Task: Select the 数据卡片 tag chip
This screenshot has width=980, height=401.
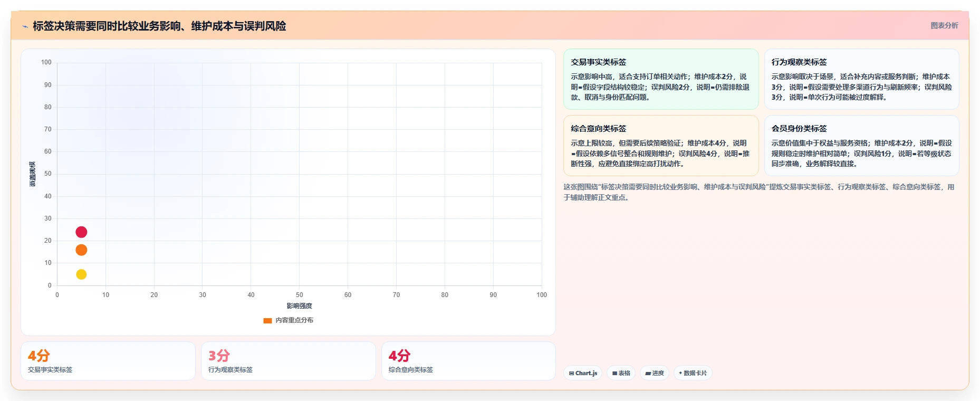Action: pyautogui.click(x=693, y=373)
